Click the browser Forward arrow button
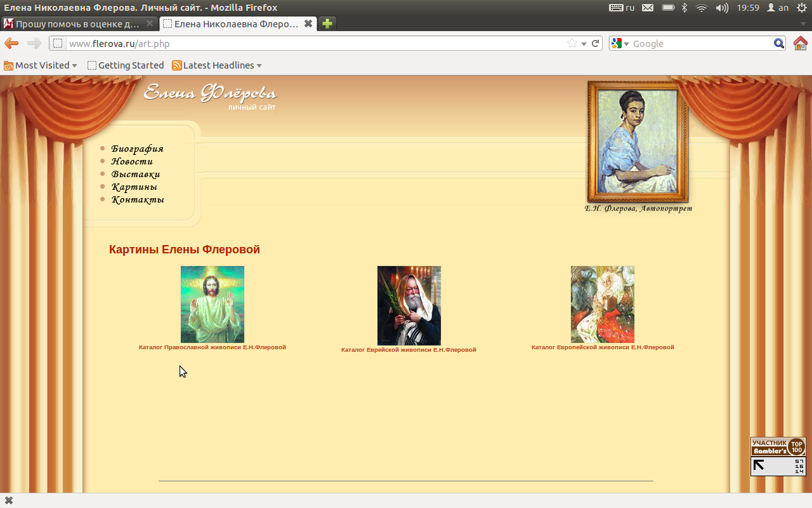The image size is (812, 508). click(x=34, y=43)
